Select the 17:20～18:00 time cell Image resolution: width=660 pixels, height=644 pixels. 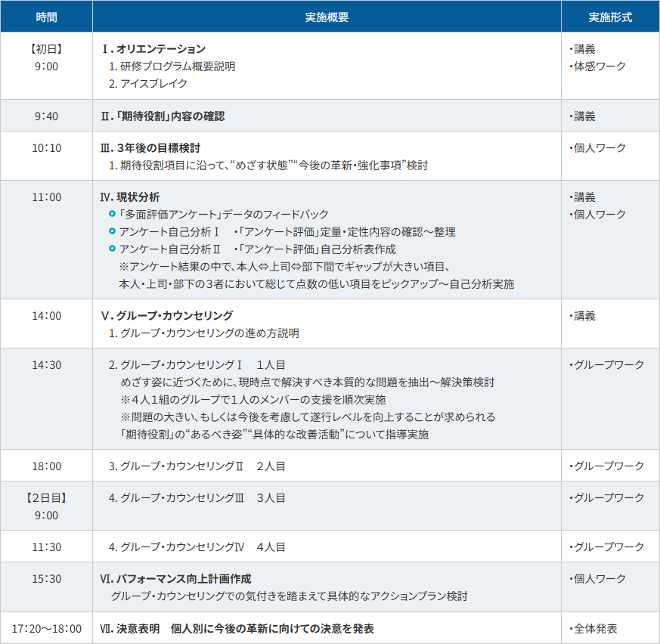(x=46, y=629)
